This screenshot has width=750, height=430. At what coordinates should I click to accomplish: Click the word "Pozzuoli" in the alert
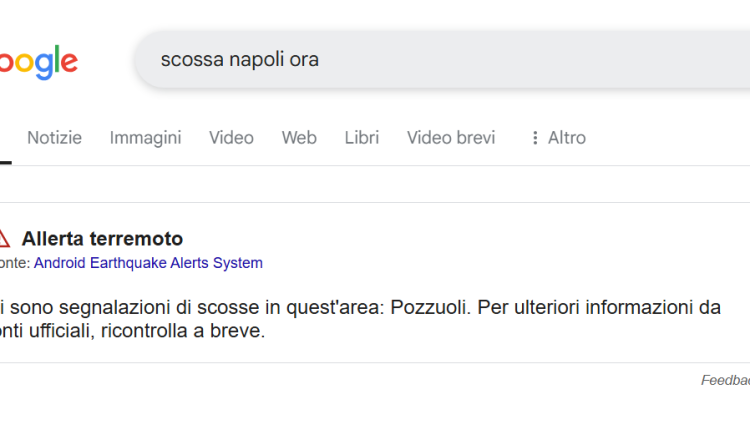(x=431, y=308)
